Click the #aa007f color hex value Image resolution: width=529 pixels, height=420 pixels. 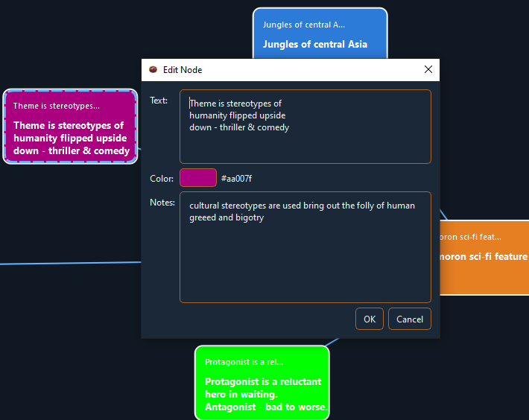click(x=236, y=179)
